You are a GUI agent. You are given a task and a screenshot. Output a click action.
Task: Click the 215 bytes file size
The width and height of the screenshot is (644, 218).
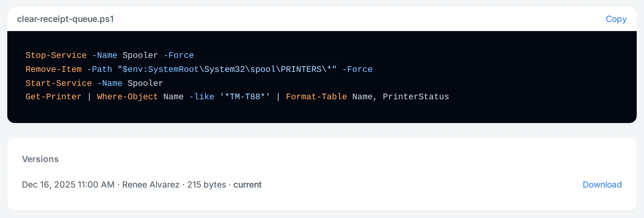pyautogui.click(x=207, y=185)
